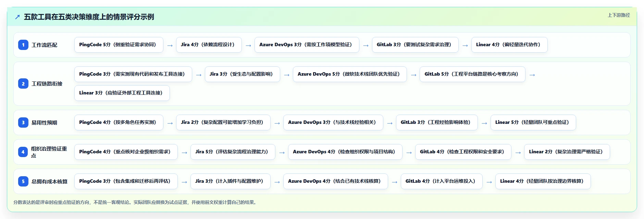This screenshot has width=644, height=219.
Task: Select Azure DevOps 3分 (需按工作项模型验证) chip
Action: 307,45
